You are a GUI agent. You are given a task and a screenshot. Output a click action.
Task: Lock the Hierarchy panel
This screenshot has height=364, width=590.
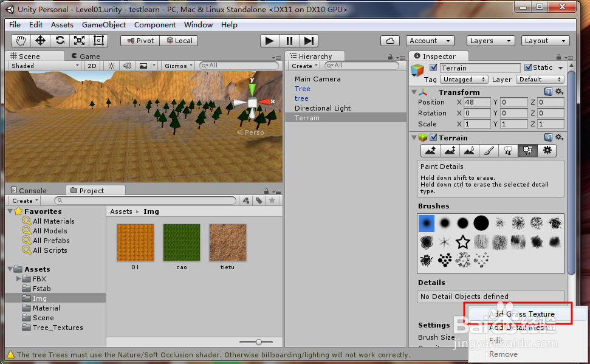pyautogui.click(x=390, y=57)
